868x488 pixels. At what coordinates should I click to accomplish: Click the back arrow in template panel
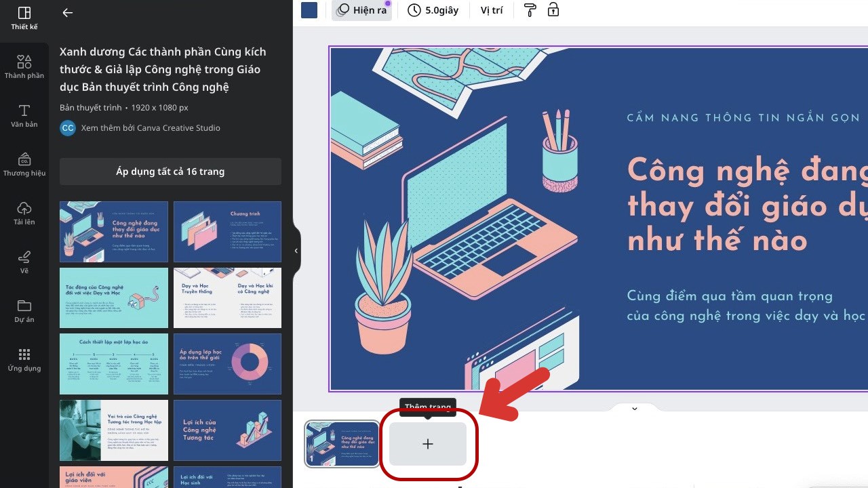[x=67, y=13]
